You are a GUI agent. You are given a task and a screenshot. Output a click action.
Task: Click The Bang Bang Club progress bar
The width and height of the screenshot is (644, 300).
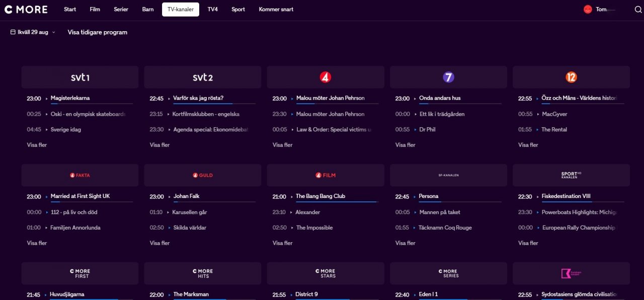click(335, 202)
